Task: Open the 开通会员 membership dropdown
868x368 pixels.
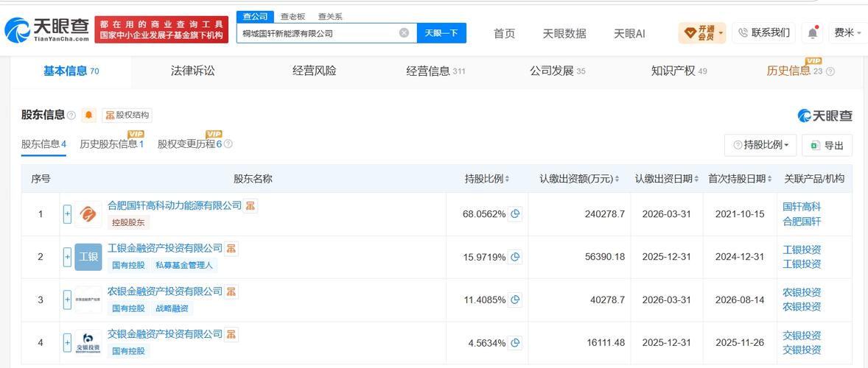Action: 702,33
